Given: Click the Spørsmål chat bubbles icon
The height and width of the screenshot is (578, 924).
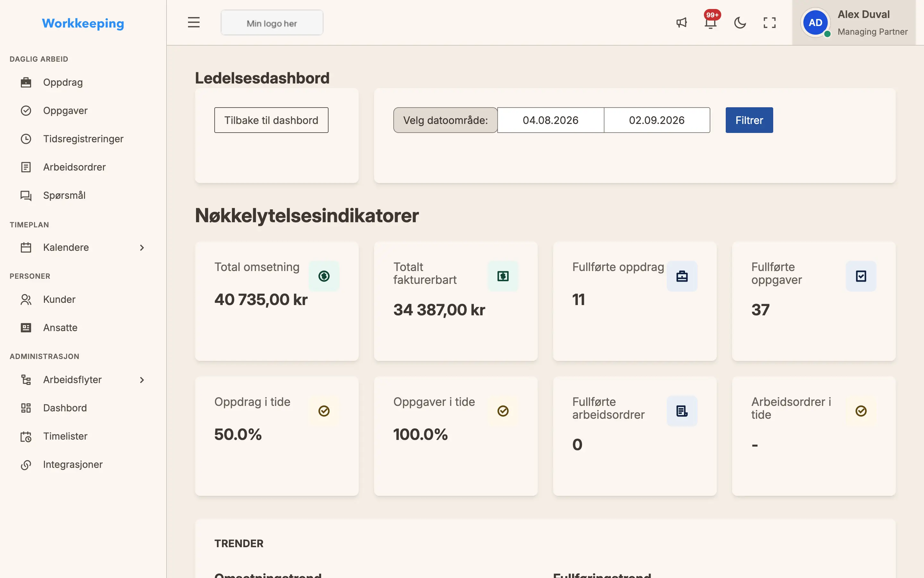Looking at the screenshot, I should pos(26,195).
